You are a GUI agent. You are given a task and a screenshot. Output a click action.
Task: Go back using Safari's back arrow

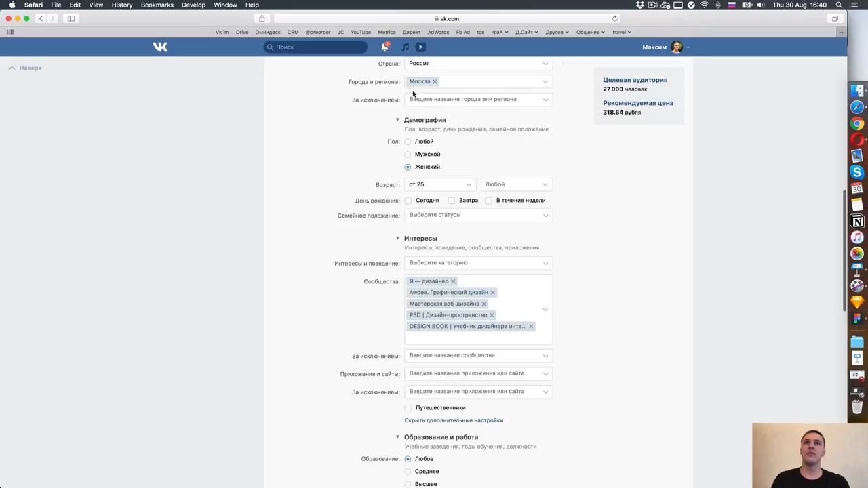pyautogui.click(x=41, y=18)
